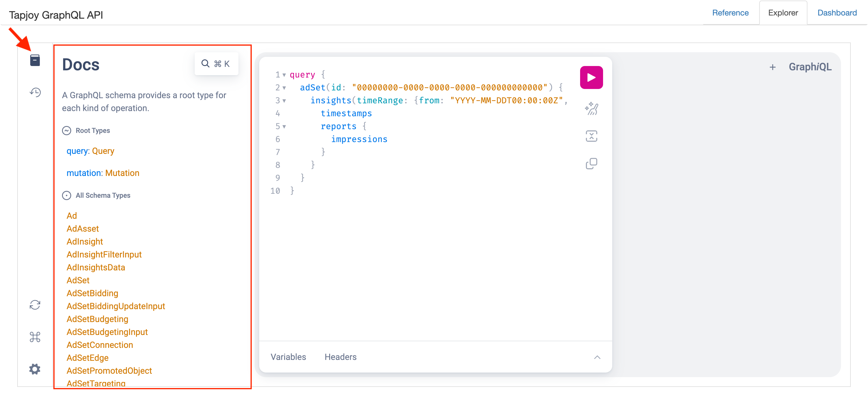
Task: Click the Merge fragments icon
Action: point(591,136)
